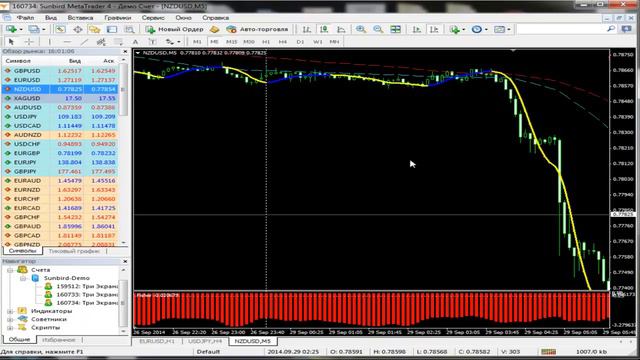
Task: Open a new chart window
Action: (x=11, y=29)
